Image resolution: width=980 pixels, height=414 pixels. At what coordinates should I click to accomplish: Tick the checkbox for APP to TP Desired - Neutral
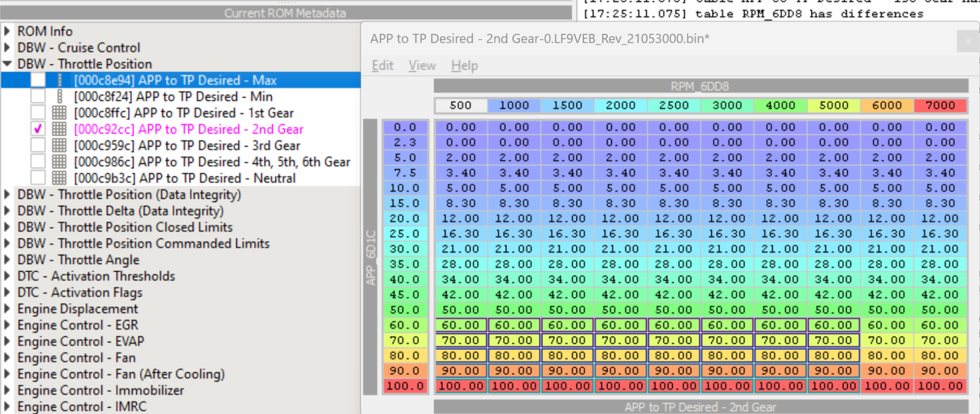tap(38, 178)
